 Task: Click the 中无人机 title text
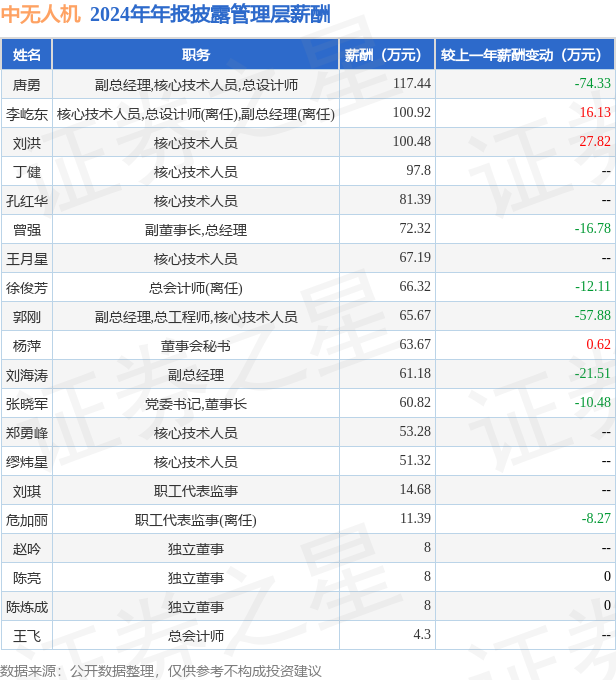pos(41,14)
